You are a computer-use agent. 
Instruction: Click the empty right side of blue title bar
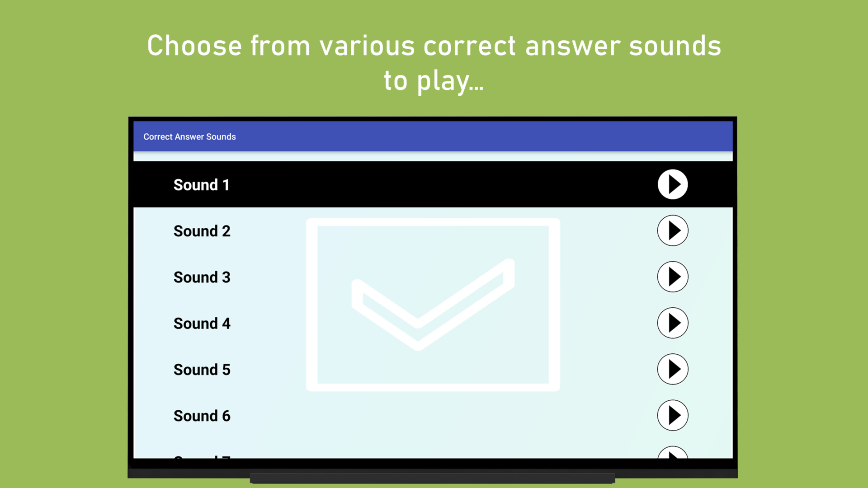(542, 136)
